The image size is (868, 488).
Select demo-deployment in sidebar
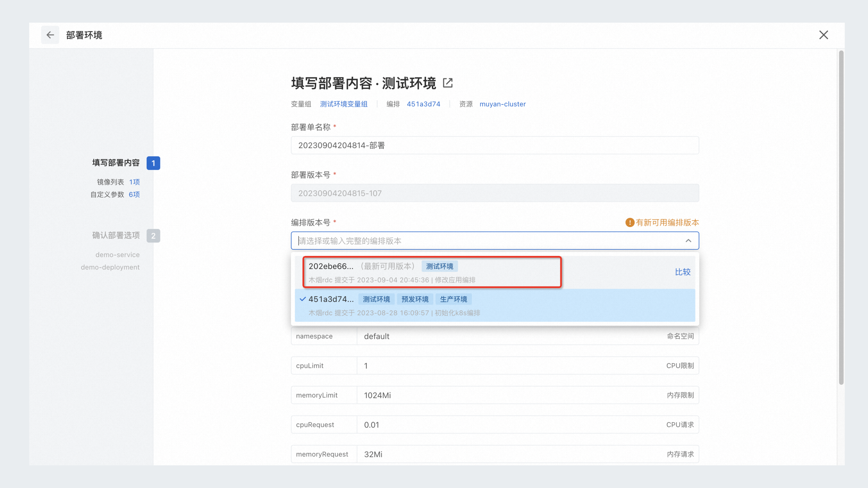(x=110, y=268)
